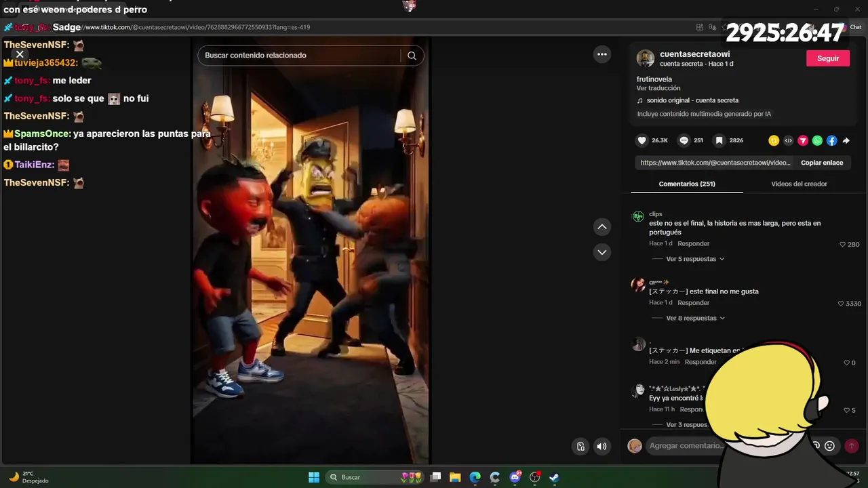Image resolution: width=868 pixels, height=488 pixels.
Task: Open File Explorer from taskbar
Action: tap(455, 477)
